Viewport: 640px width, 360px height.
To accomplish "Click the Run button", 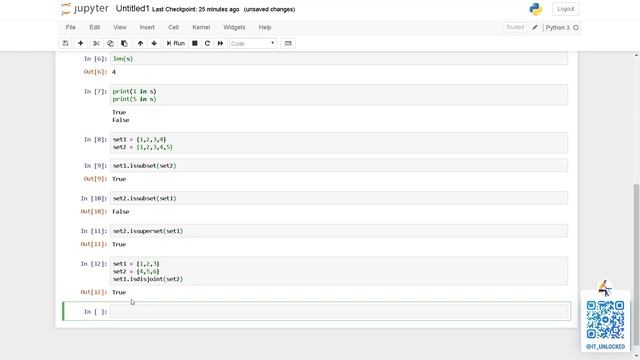I will click(176, 43).
